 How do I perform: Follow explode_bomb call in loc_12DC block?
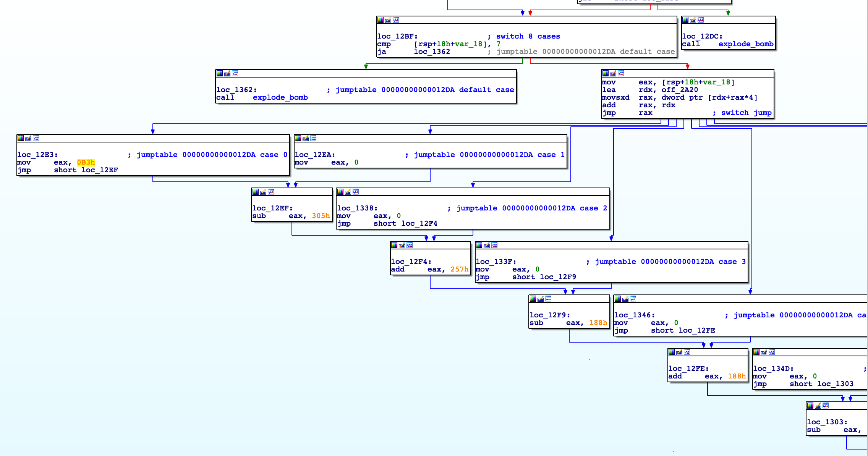(x=746, y=44)
